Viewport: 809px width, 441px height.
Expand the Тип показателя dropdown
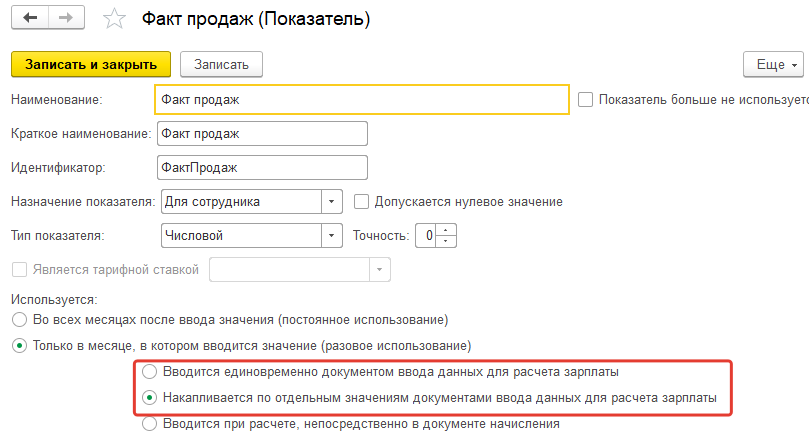tap(332, 236)
